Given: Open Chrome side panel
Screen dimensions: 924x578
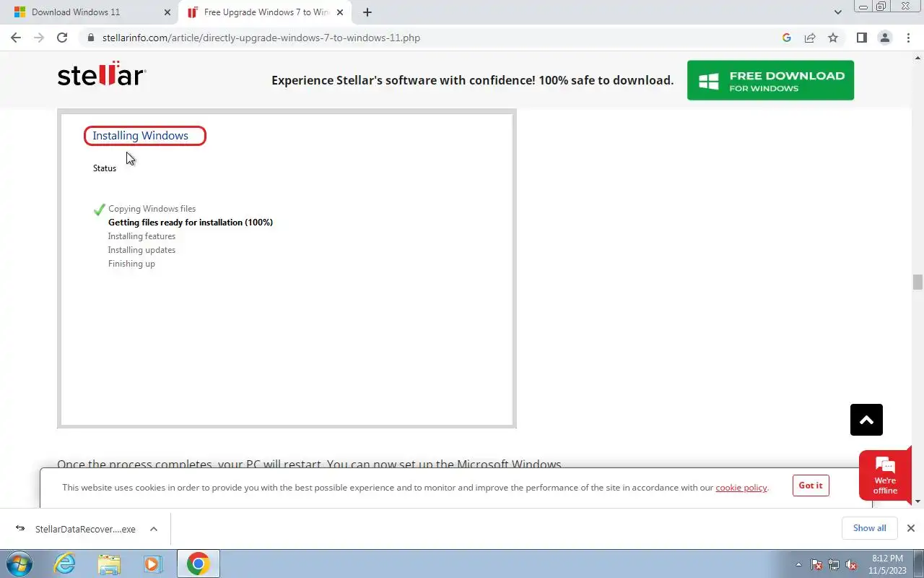Looking at the screenshot, I should 861,38.
